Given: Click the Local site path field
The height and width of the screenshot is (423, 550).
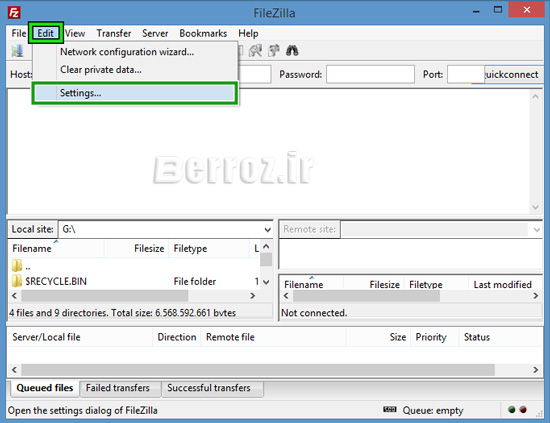Looking at the screenshot, I should [x=160, y=229].
